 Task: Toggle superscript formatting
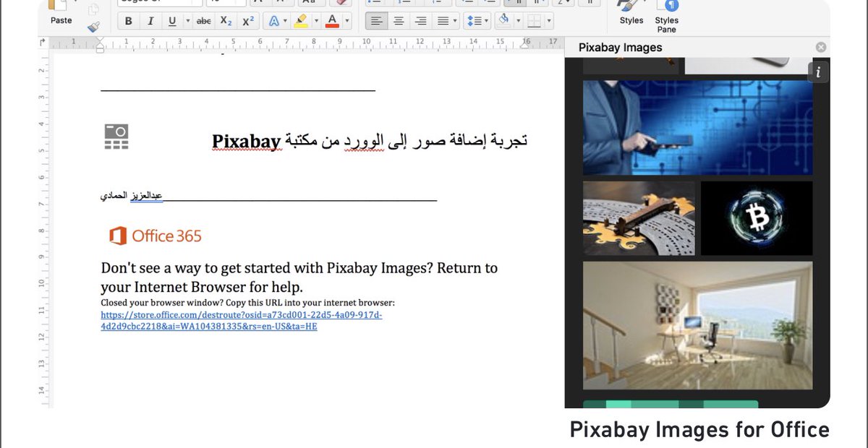coord(247,21)
